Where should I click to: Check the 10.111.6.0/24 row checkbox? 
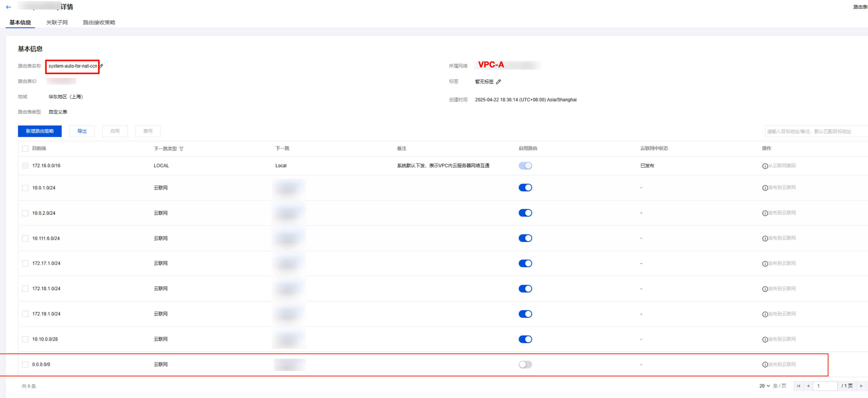25,238
